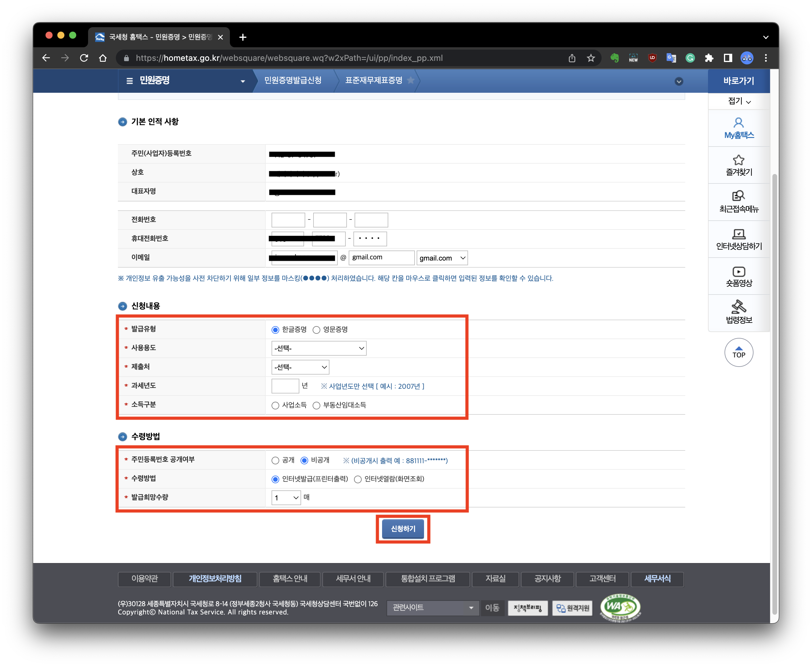
Task: Open 인터넷상담하기 laptop icon
Action: [738, 234]
